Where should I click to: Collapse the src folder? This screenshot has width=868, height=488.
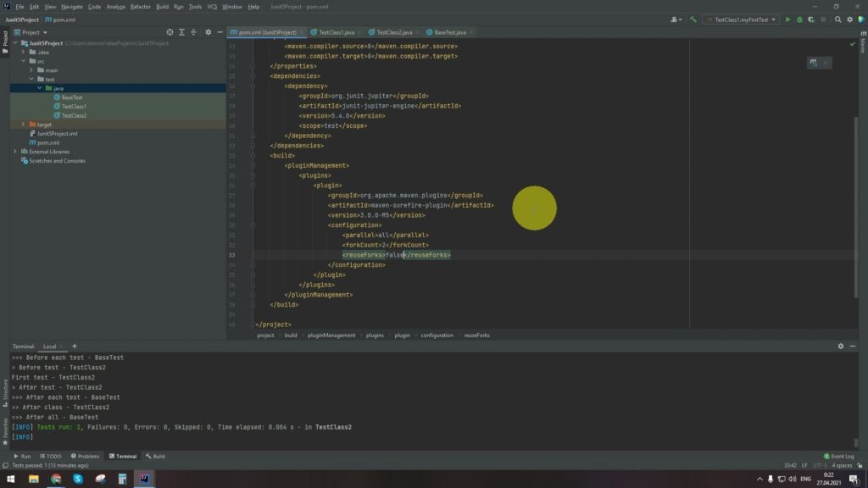pyautogui.click(x=23, y=61)
